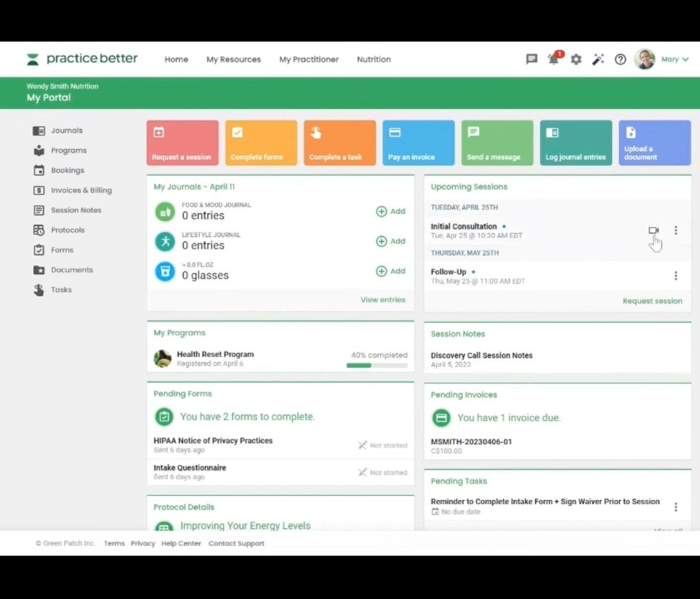Viewport: 700px width, 599px height.
Task: Click the Request a session tile
Action: [x=182, y=143]
